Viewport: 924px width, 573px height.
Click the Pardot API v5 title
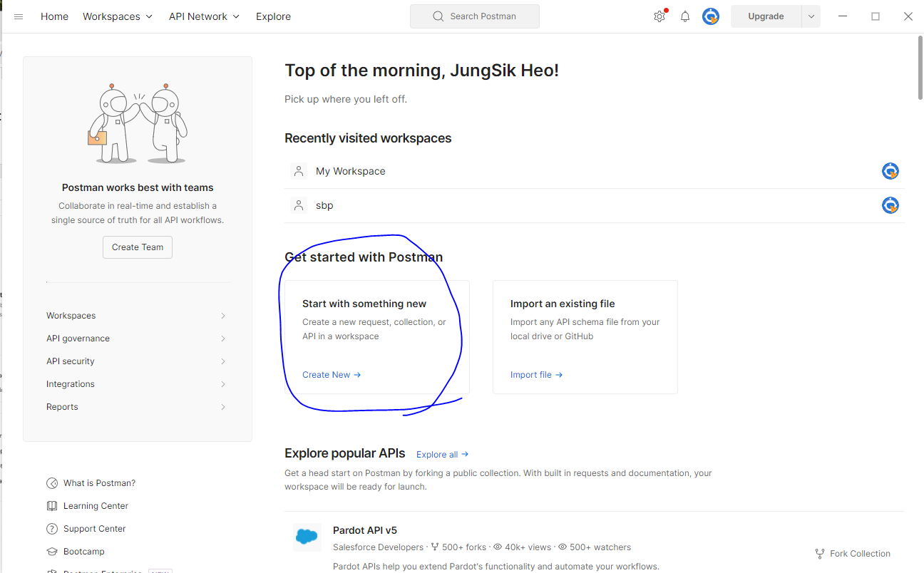pyautogui.click(x=365, y=530)
